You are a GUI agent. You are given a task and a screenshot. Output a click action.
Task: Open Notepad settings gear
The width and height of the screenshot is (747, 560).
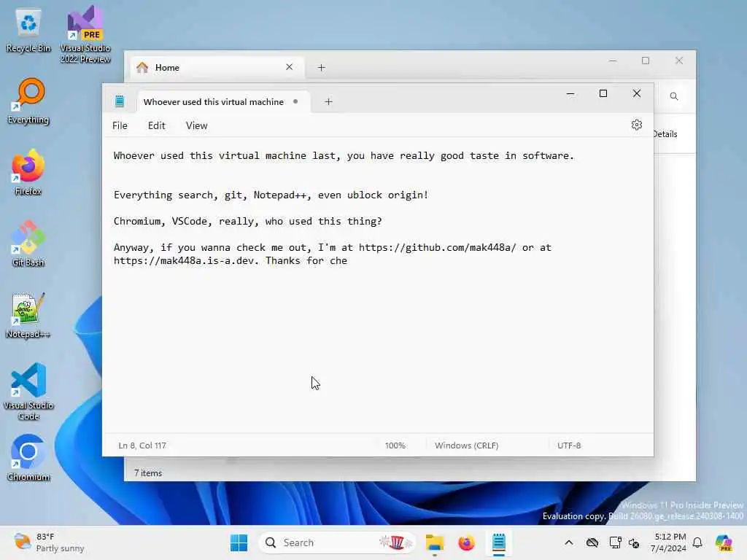click(636, 125)
